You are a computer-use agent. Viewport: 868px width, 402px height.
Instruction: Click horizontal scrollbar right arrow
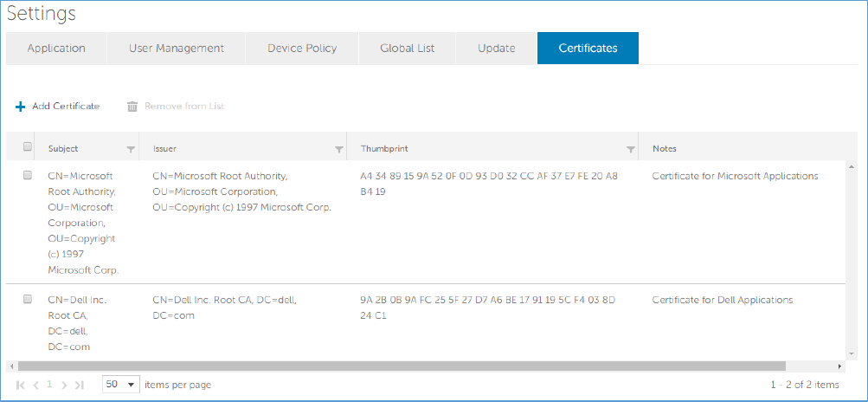pyautogui.click(x=839, y=366)
